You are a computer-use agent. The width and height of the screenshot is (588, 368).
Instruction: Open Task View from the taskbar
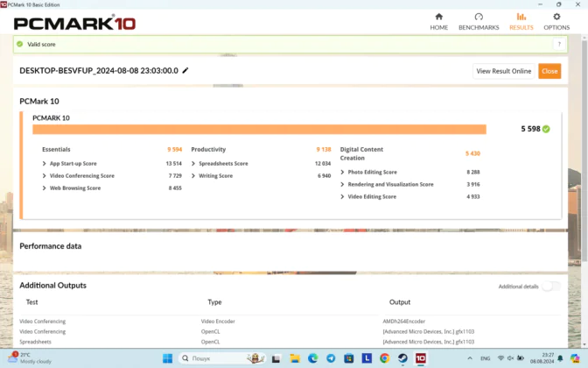(276, 358)
